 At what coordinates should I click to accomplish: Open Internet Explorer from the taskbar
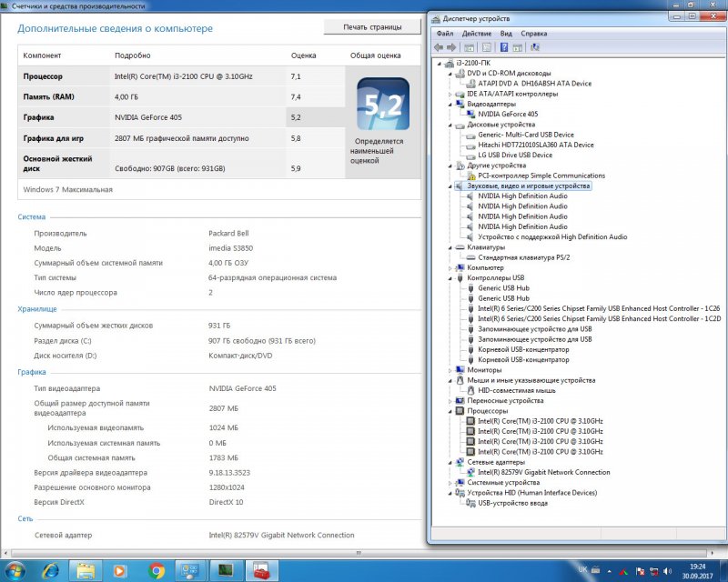51,570
